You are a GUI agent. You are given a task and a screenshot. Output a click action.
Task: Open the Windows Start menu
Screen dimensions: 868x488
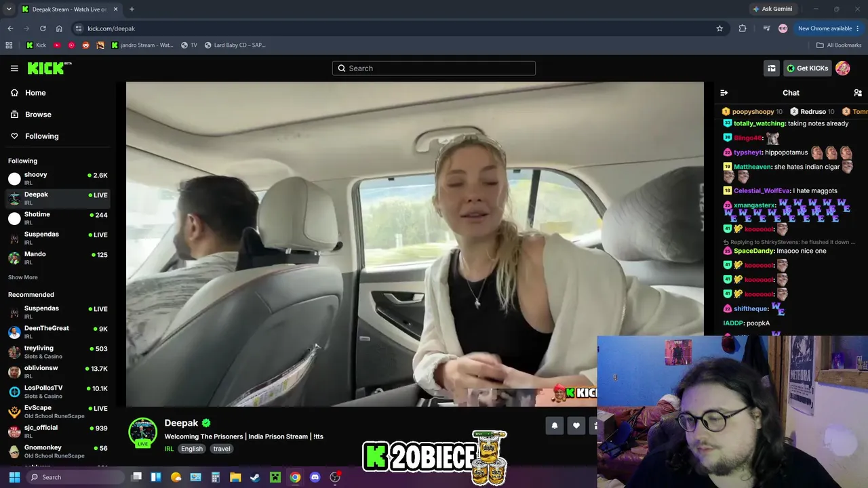tap(14, 477)
